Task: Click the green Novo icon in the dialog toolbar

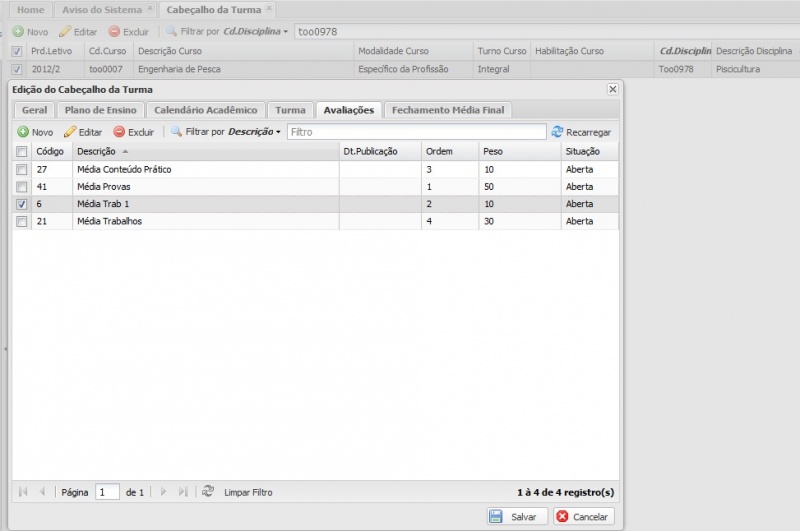Action: (x=23, y=132)
